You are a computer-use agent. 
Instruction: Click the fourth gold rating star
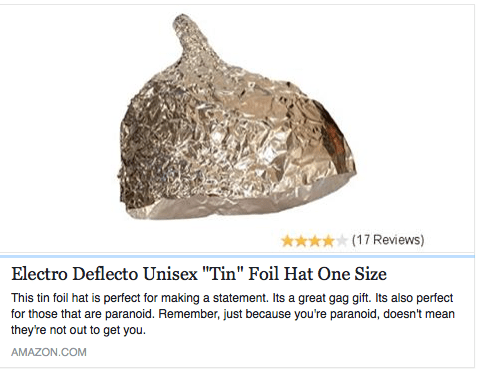tap(328, 240)
